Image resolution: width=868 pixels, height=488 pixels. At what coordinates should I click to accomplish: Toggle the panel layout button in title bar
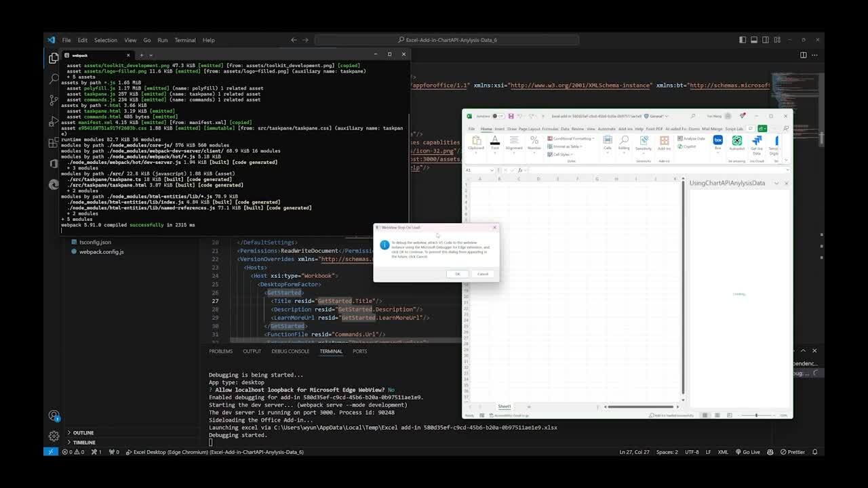[754, 40]
